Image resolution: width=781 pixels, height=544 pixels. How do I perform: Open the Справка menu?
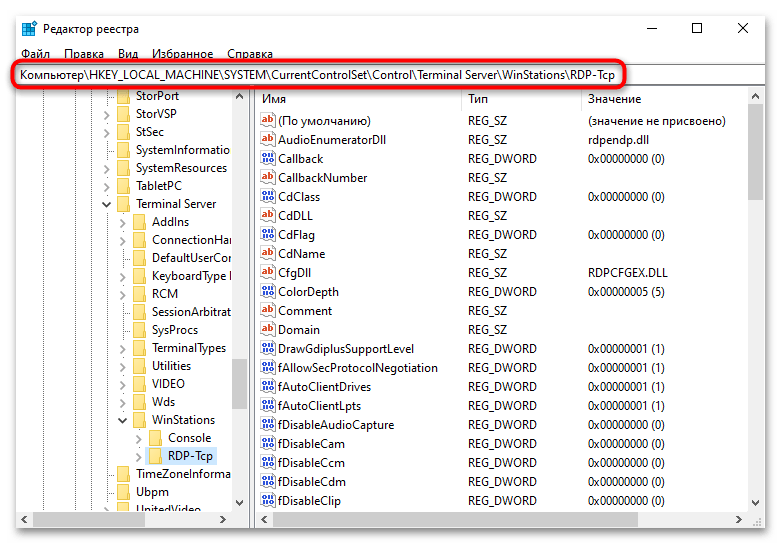tap(250, 53)
